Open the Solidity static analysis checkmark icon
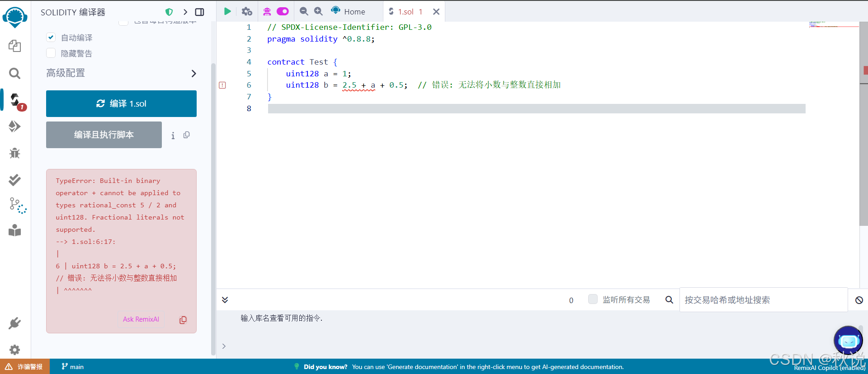This screenshot has height=374, width=868. pos(15,180)
